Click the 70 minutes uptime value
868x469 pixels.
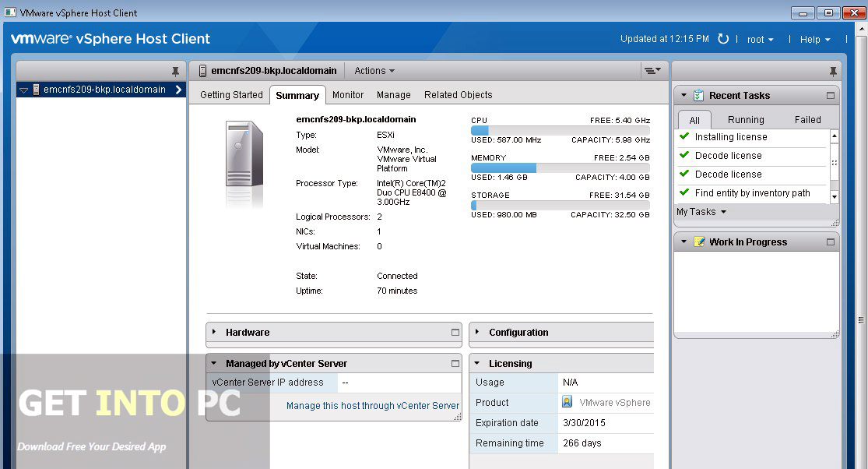point(397,291)
